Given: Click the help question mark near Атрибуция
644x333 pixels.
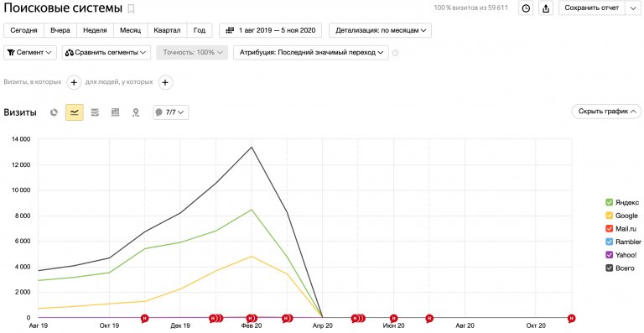Looking at the screenshot, I should pyautogui.click(x=396, y=53).
